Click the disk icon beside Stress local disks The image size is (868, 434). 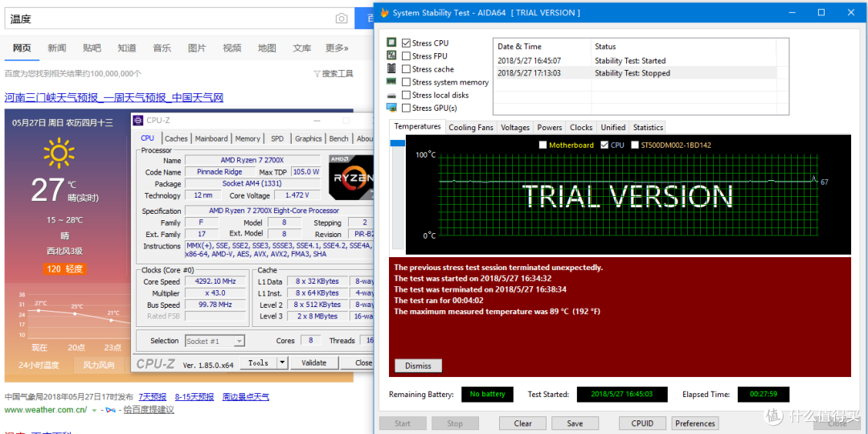tap(391, 95)
